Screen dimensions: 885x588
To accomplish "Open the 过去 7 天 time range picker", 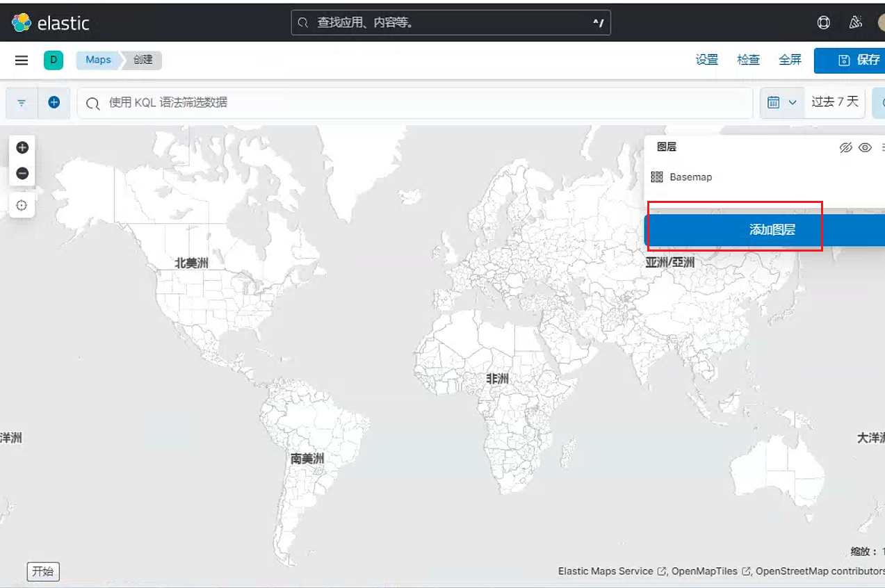I will (835, 102).
